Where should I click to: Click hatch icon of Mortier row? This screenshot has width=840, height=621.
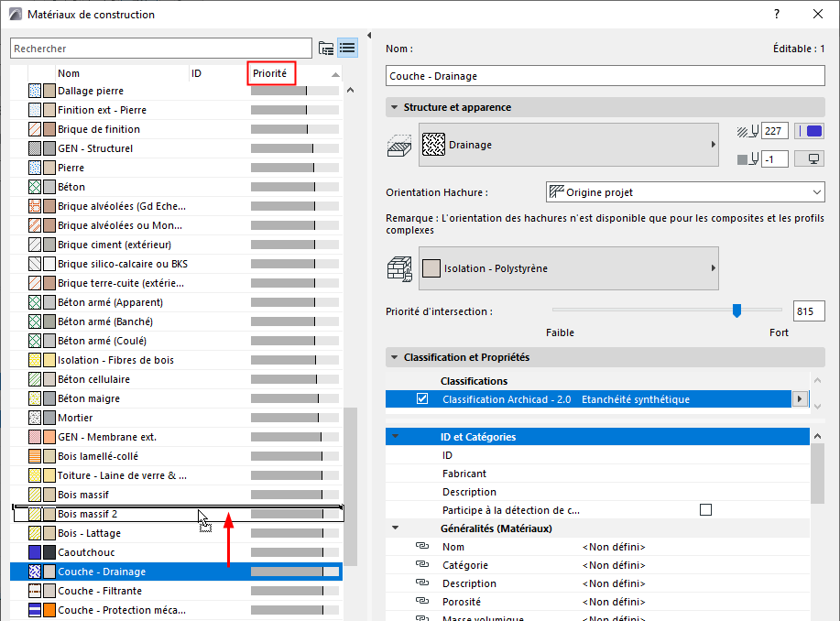(35, 418)
